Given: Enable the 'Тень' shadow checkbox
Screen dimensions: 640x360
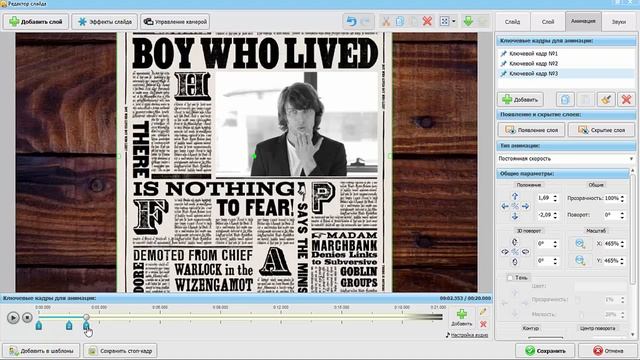Looking at the screenshot, I should point(510,278).
